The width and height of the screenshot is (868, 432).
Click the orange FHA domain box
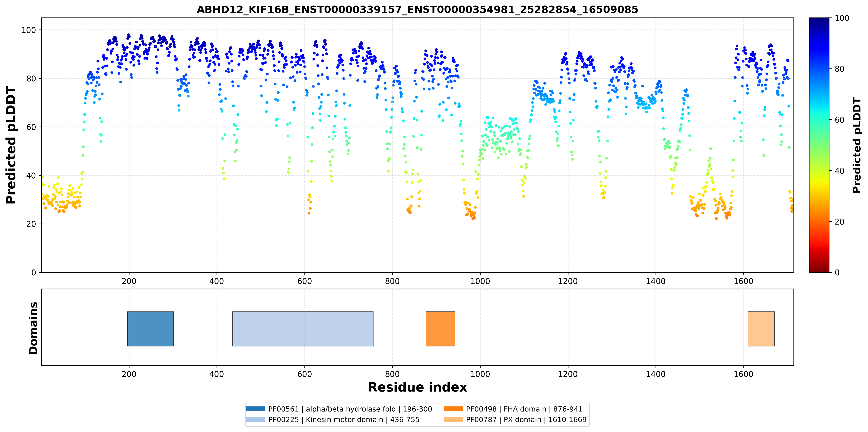[440, 329]
